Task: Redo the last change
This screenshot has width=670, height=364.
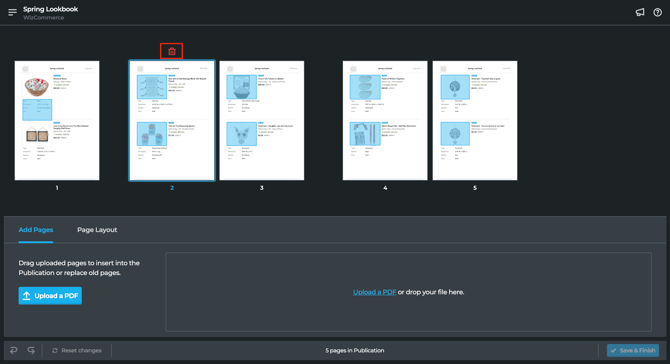Action: [31, 350]
